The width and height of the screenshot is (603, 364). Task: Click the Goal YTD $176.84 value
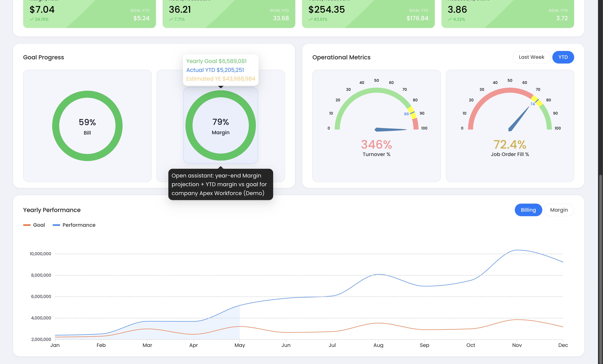pos(417,18)
